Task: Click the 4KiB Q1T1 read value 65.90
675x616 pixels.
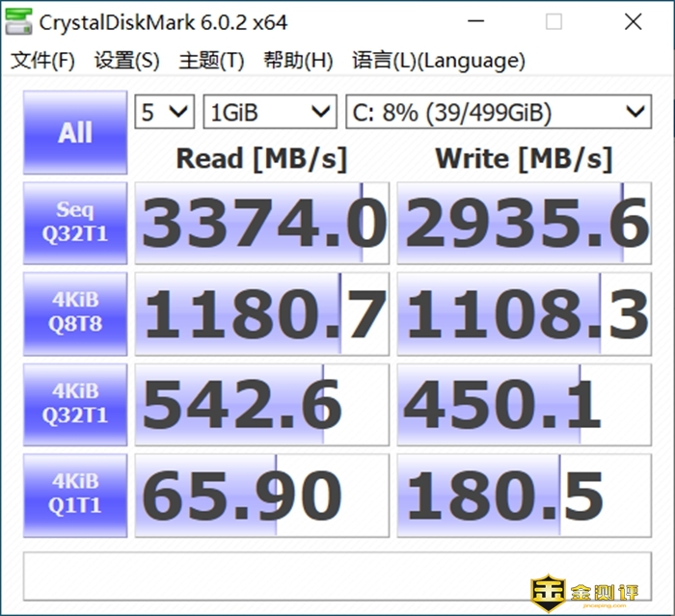Action: pos(261,495)
